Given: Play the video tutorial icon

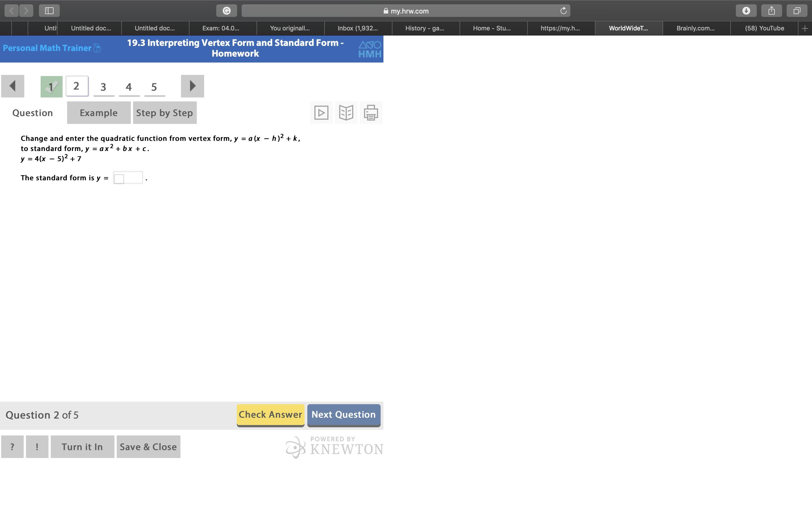Looking at the screenshot, I should [x=321, y=113].
